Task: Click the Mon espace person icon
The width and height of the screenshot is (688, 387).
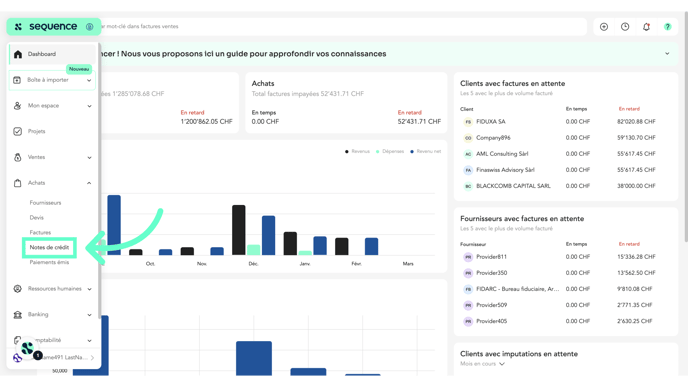Action: 18,106
